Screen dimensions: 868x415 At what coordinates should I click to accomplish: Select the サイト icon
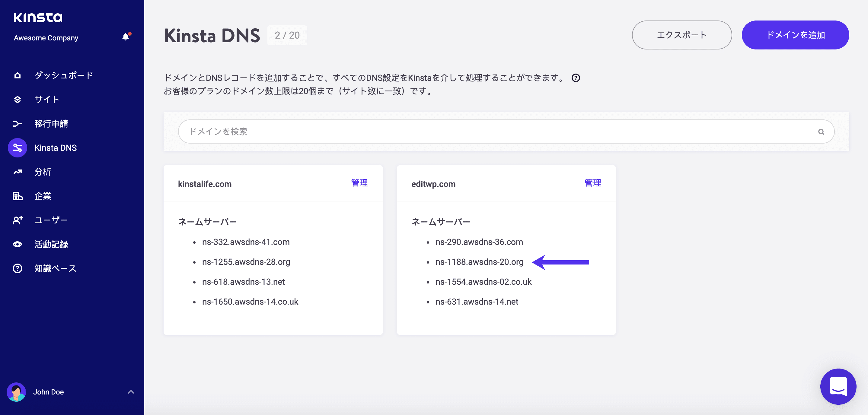pos(17,99)
